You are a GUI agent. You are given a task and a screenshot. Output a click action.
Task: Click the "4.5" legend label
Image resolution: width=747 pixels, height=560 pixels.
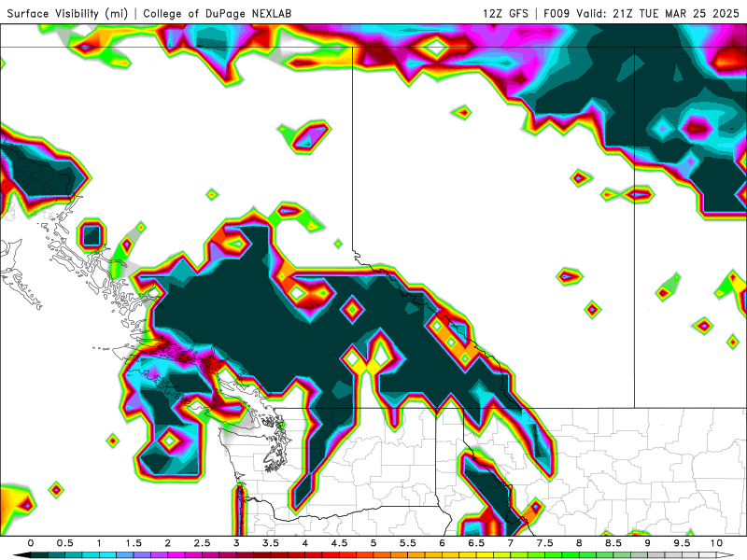(x=339, y=543)
